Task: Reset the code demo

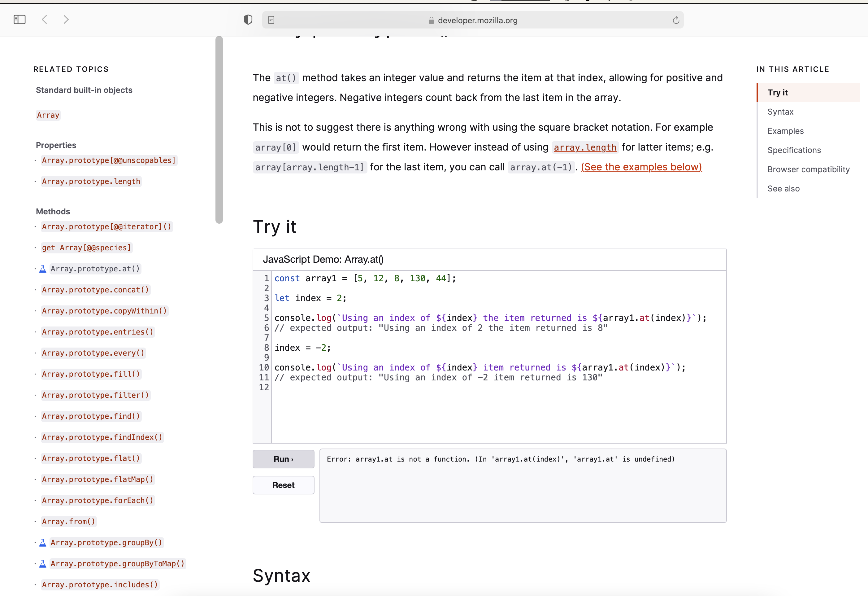Action: 283,485
